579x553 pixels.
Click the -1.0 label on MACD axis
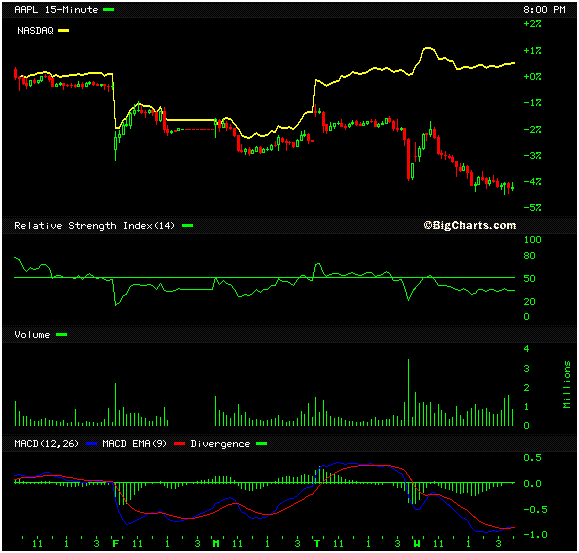(x=535, y=534)
